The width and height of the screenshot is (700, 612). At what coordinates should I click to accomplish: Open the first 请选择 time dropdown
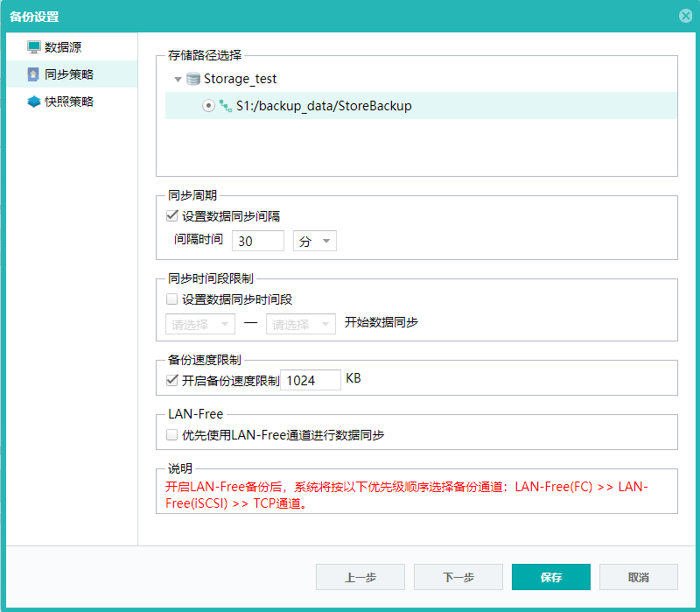pos(200,323)
